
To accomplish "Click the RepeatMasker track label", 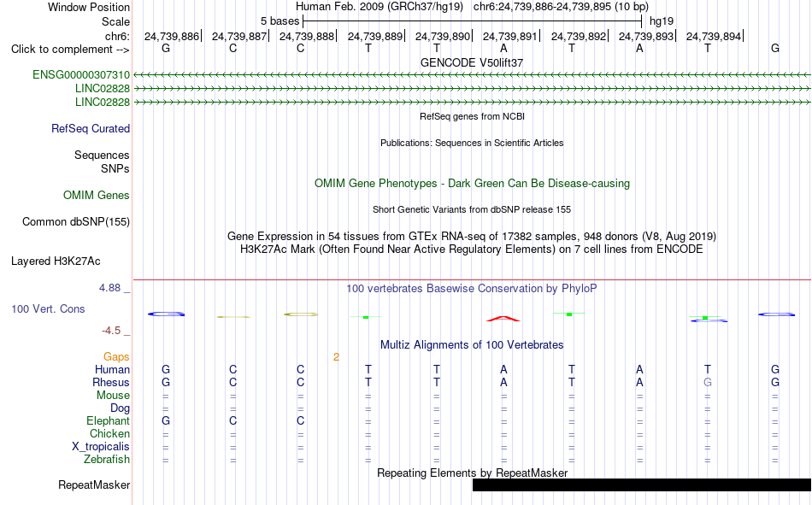I will [x=94, y=484].
